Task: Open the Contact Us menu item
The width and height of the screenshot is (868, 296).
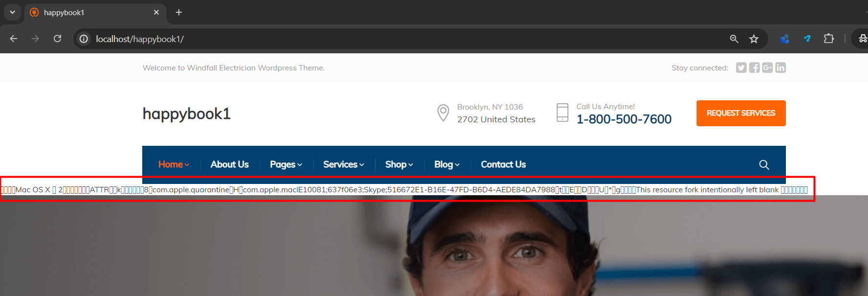Action: pos(503,164)
